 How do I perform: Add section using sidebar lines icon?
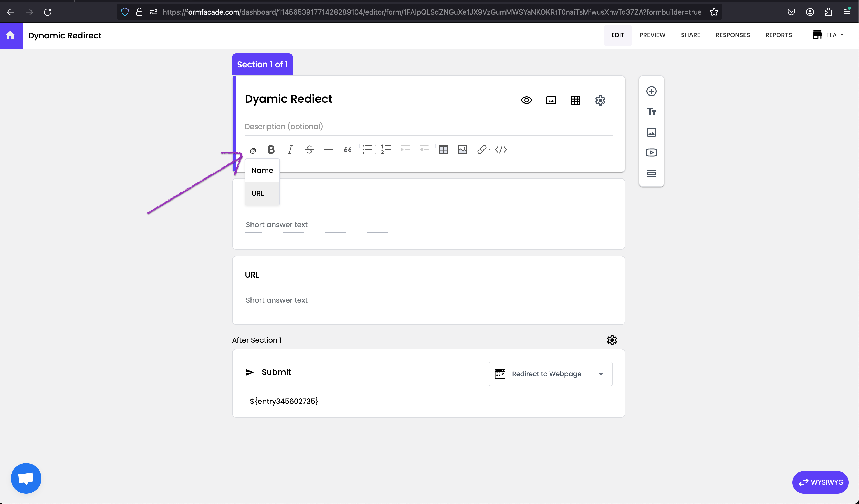(651, 173)
